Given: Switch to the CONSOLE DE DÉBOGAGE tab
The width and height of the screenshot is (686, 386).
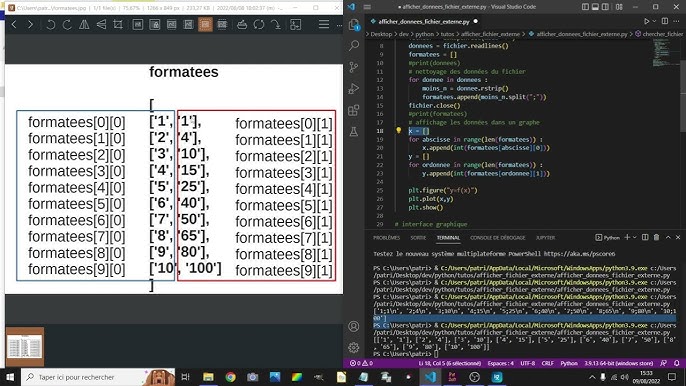Looking at the screenshot, I should click(497, 238).
